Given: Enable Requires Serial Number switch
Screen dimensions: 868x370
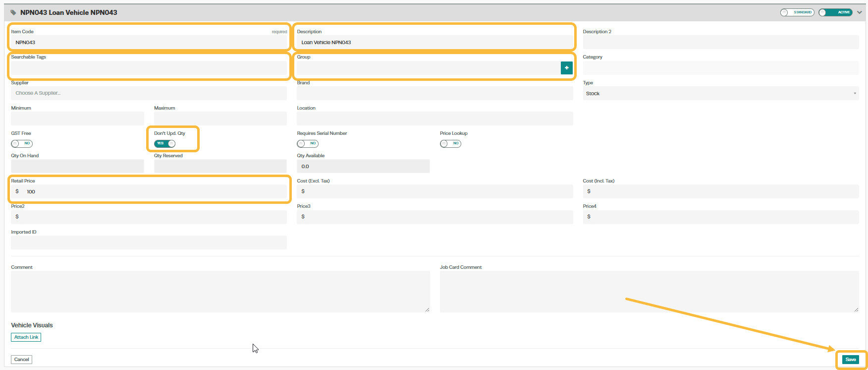Looking at the screenshot, I should pos(308,143).
